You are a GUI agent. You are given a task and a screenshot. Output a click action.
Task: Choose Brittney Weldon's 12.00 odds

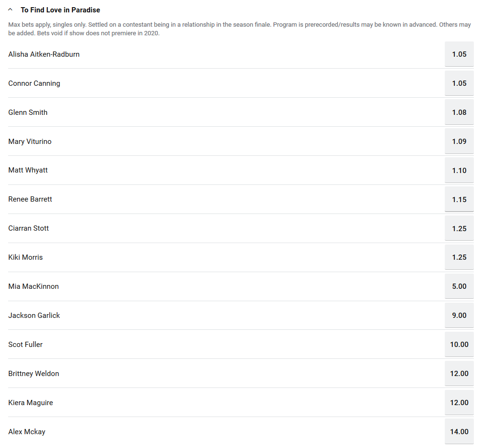[x=459, y=374]
